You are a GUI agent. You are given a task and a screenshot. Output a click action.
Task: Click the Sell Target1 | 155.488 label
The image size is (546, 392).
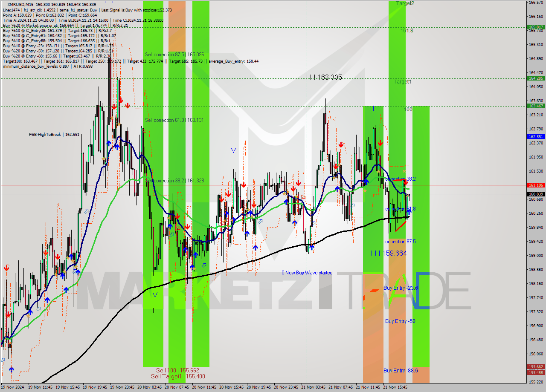pos(178,376)
